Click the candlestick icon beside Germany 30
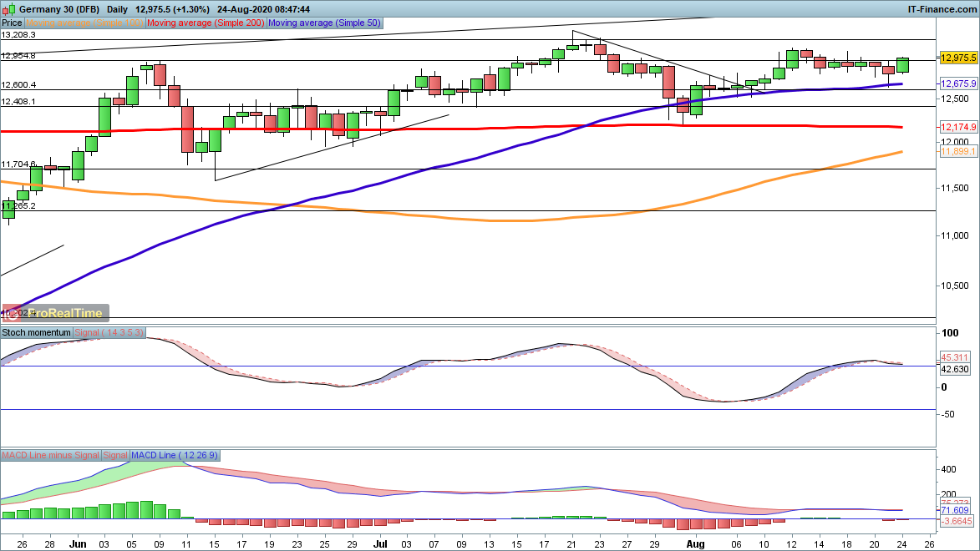Screen dimensions: 980x551 click(8, 8)
